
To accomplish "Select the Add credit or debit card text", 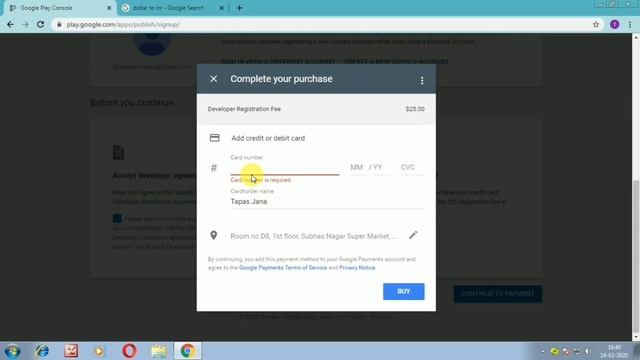I will pos(268,138).
